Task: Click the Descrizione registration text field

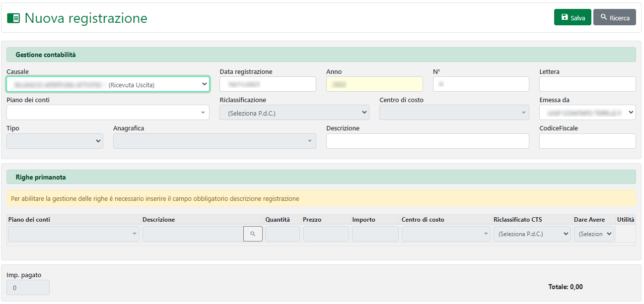Action: point(428,141)
